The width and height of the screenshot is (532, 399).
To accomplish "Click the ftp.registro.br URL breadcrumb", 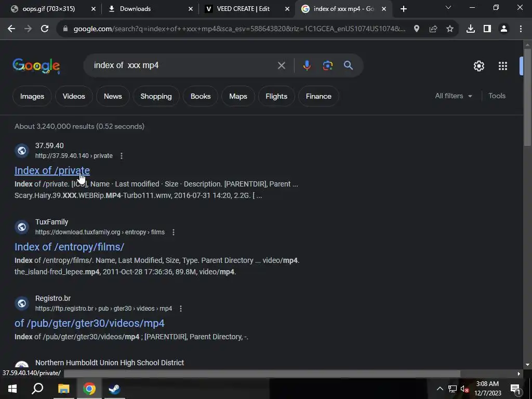I will tap(103, 309).
